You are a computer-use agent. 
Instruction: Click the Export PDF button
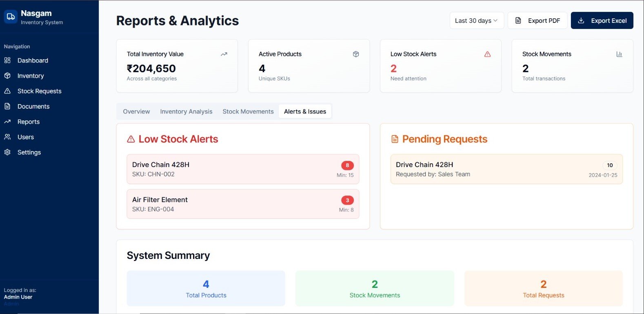(537, 20)
